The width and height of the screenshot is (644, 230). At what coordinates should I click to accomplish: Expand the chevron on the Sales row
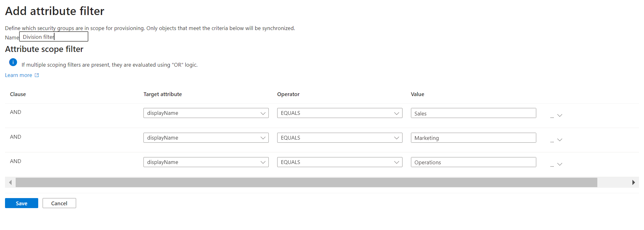(x=560, y=115)
